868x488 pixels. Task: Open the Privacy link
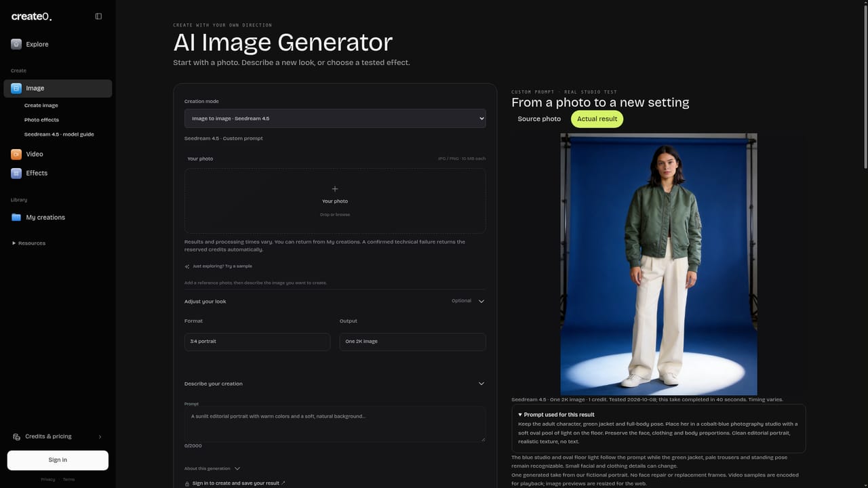tap(47, 479)
